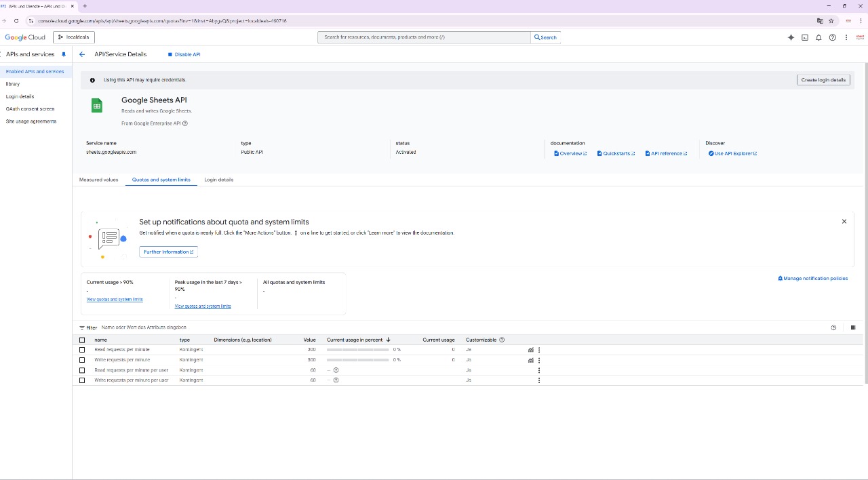Viewport: 868px width, 480px height.
Task: Open the Quickstarts documentation link
Action: click(x=616, y=154)
